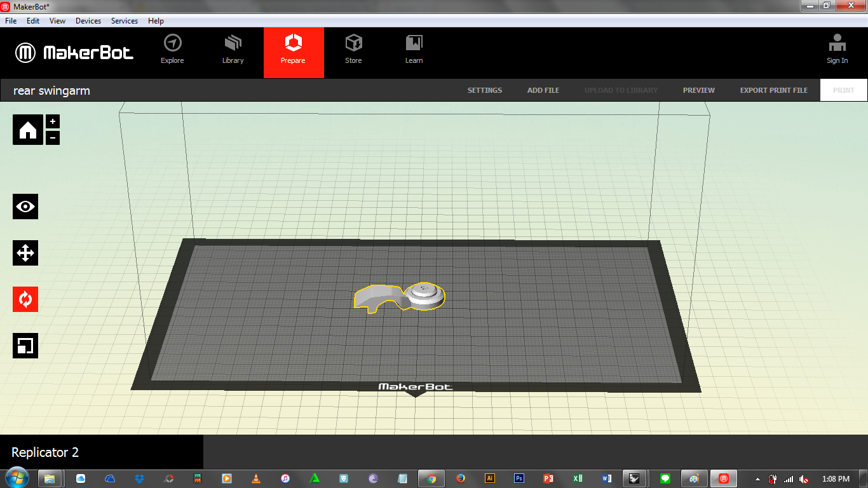Screen dimensions: 868x488
Task: Open the Explore compass tab
Action: coord(172,50)
